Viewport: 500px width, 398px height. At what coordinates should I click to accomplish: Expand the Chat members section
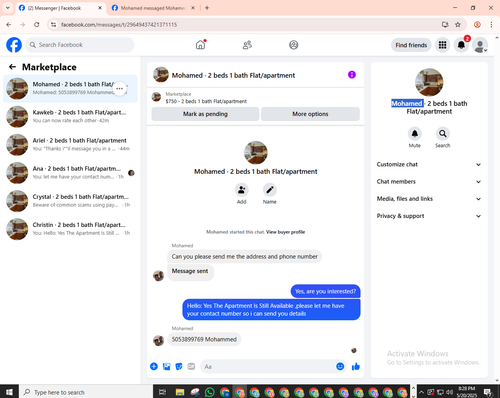pos(429,182)
